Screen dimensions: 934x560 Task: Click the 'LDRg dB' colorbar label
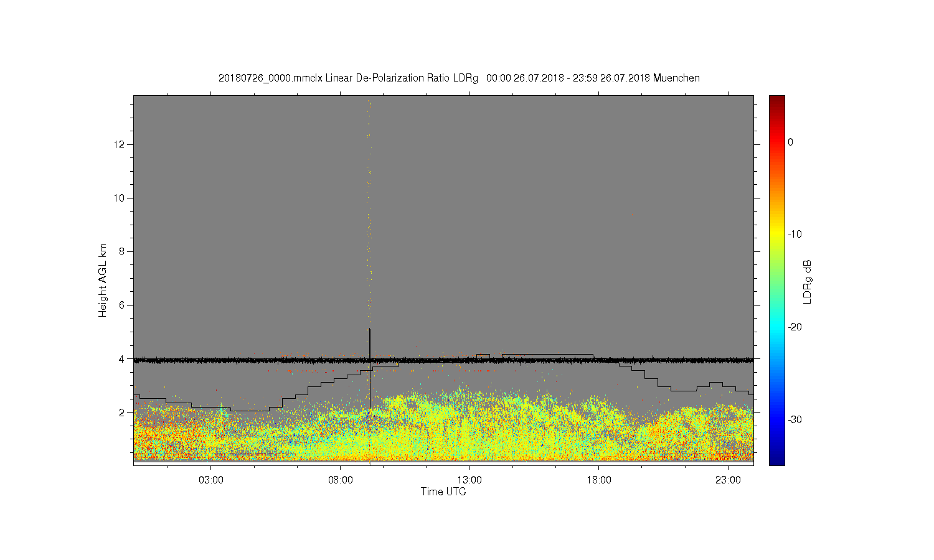click(808, 281)
